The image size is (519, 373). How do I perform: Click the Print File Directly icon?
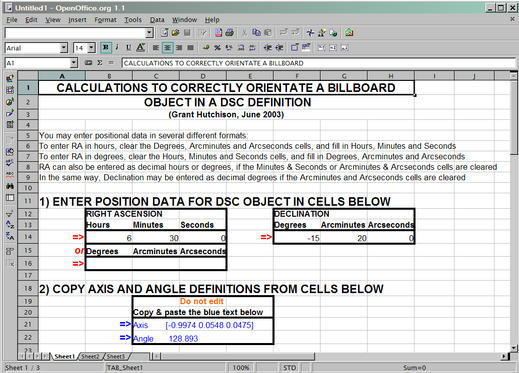click(229, 33)
